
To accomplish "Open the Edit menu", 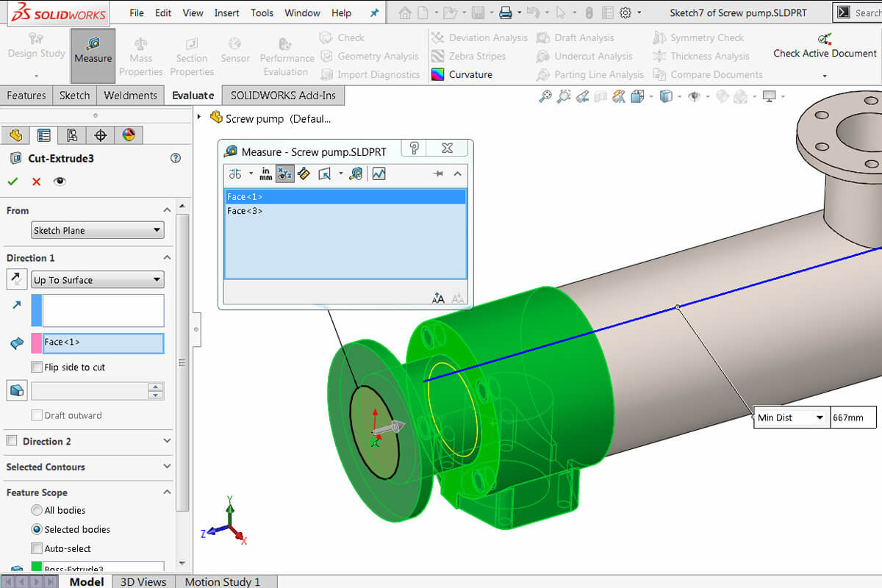I will click(163, 12).
